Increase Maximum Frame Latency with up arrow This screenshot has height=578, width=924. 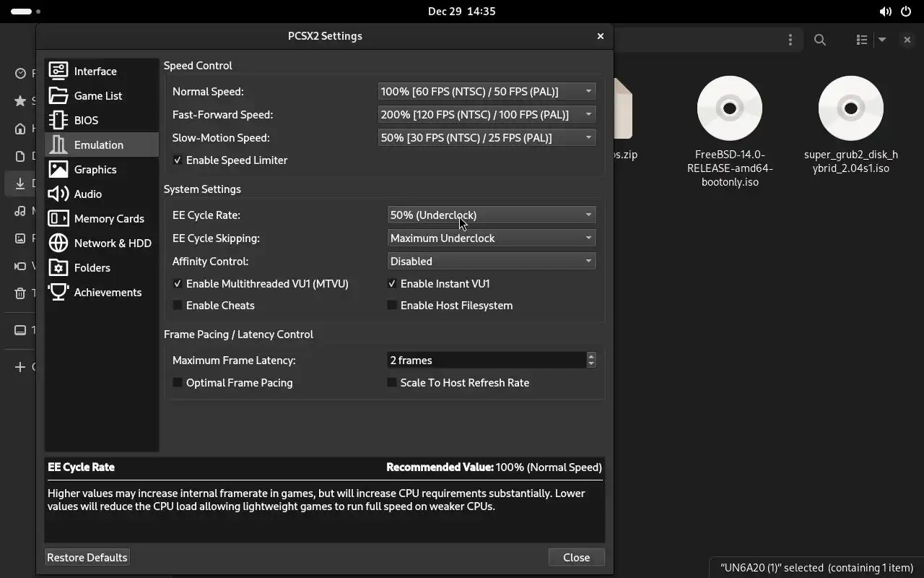point(591,356)
